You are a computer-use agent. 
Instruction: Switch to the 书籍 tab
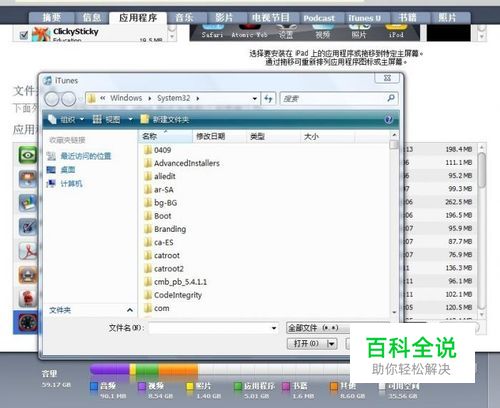click(x=407, y=18)
